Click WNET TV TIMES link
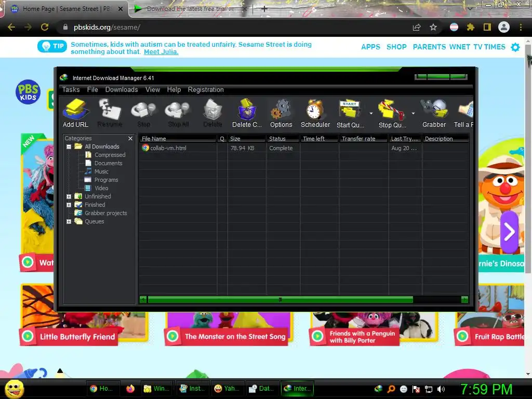532x399 pixels. pyautogui.click(x=477, y=47)
